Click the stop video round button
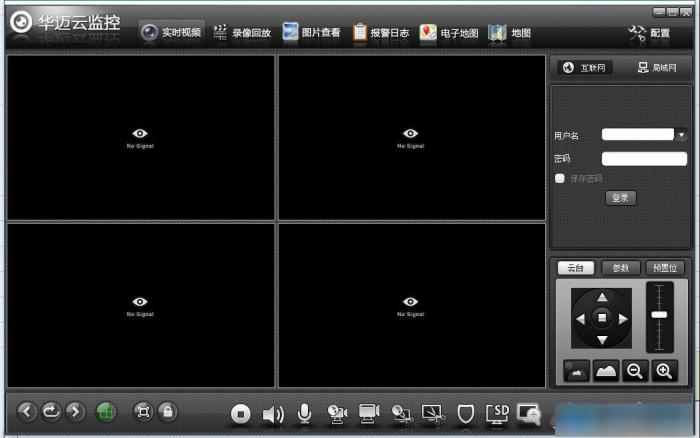 [x=241, y=414]
